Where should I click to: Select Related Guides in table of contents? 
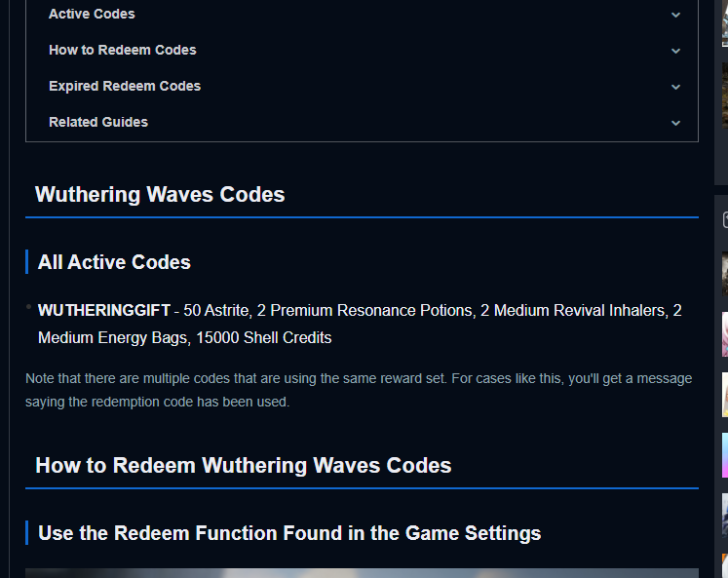[97, 122]
